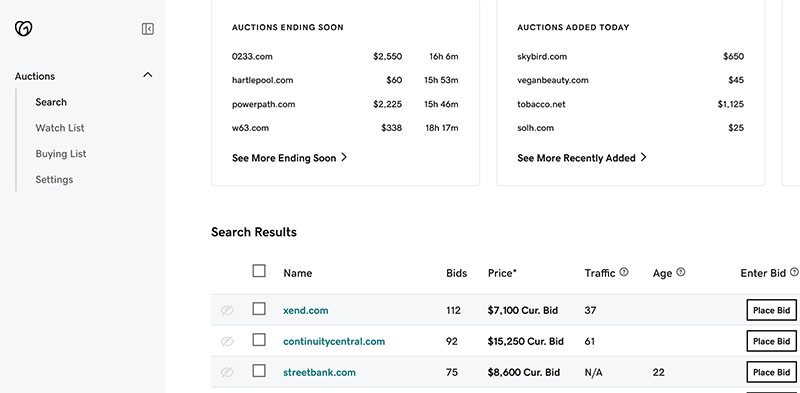Click powerpath.com in Auctions Ending Soon
Viewport: 800px width, 393px height.
click(263, 104)
